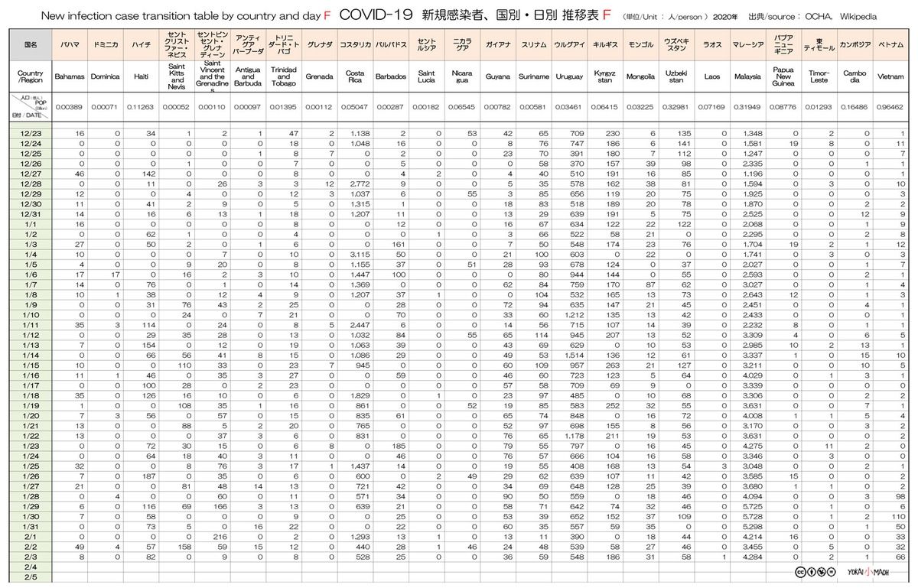The height and width of the screenshot is (588, 918).
Task: Click the Malaysia value 5,728 on 1/30
Action: pos(753,515)
